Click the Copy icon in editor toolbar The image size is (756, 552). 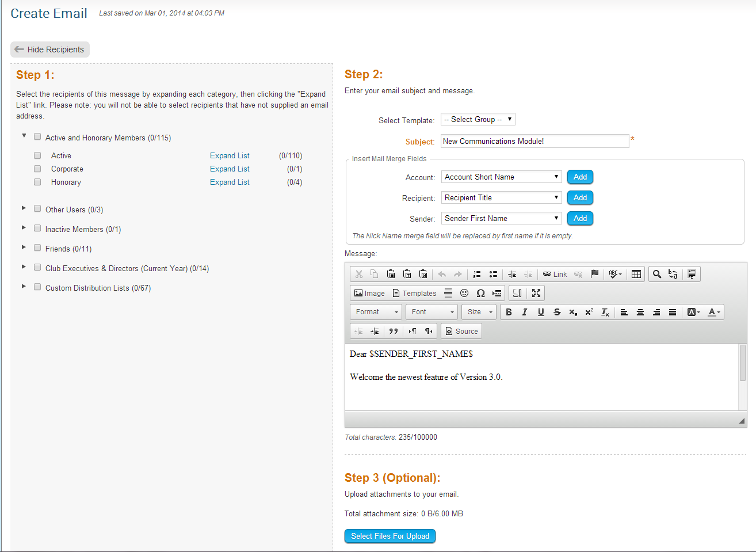(x=375, y=274)
